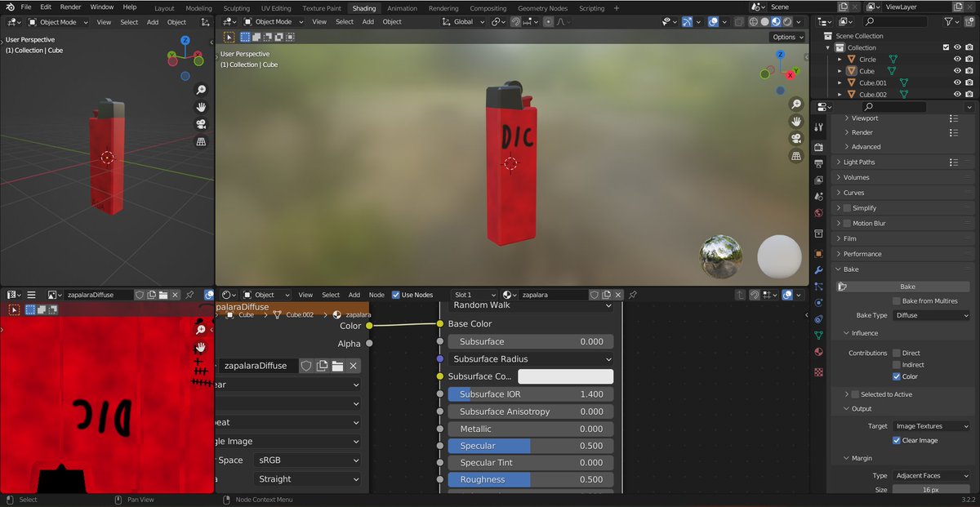Click Subsurface Color white swatch
The height and width of the screenshot is (507, 980).
[565, 376]
